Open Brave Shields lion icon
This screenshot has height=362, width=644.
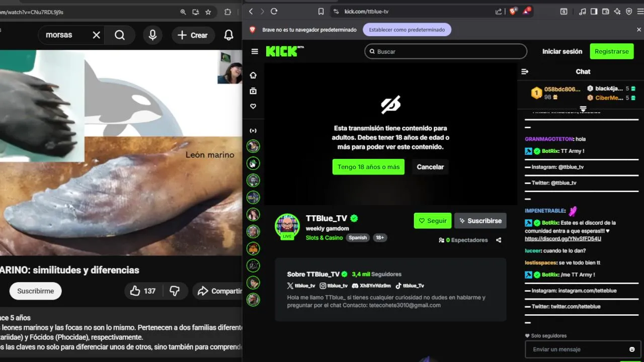513,11
